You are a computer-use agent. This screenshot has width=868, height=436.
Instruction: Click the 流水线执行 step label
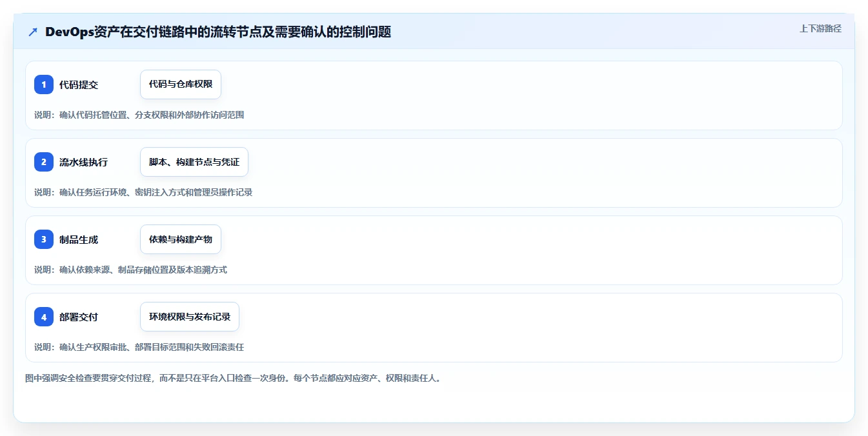tap(83, 162)
